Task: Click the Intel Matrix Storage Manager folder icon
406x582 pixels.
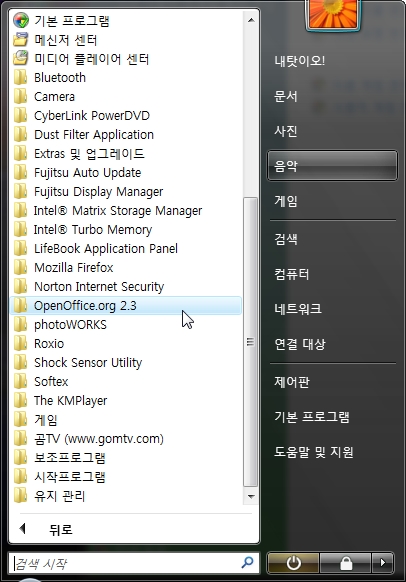Action: point(21,210)
